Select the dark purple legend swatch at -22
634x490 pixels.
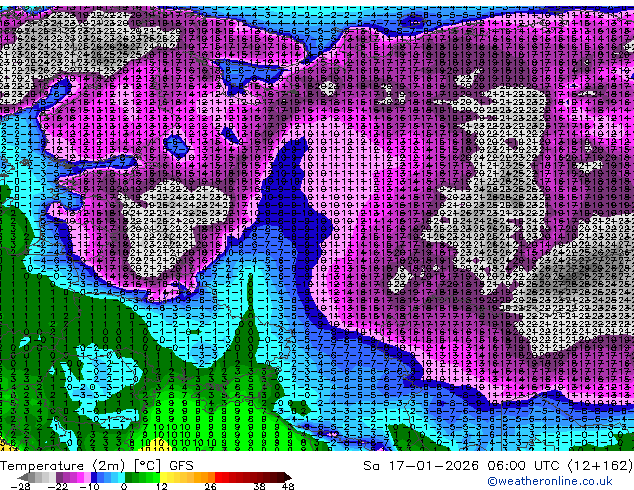59,477
